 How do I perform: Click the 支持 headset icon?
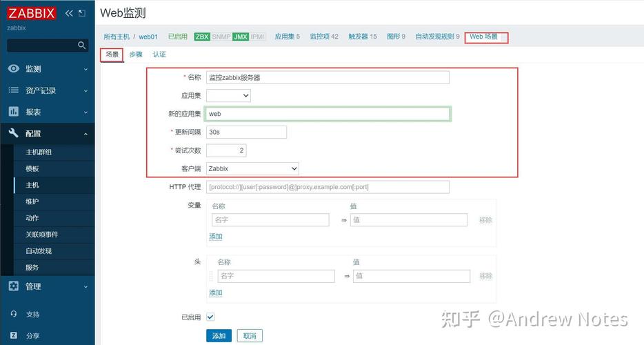point(14,314)
